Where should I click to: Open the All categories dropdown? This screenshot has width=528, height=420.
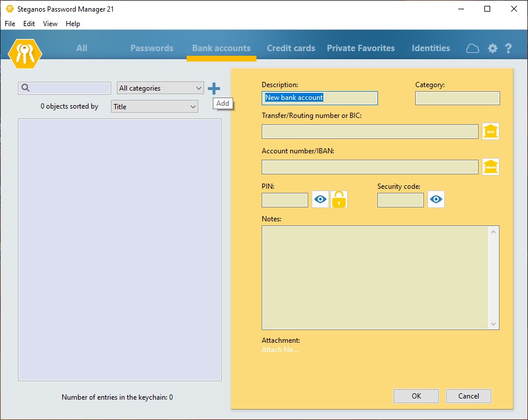coord(160,88)
